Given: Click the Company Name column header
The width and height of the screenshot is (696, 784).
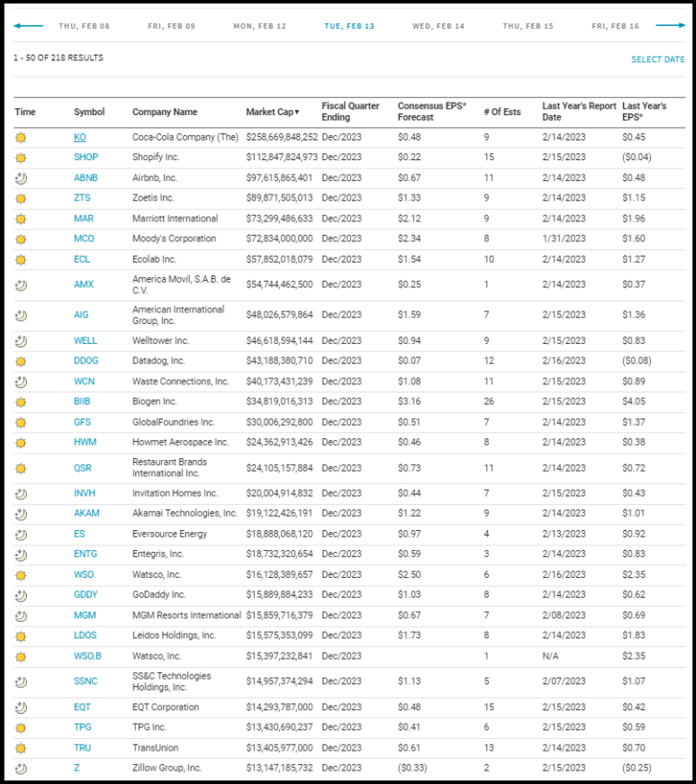Looking at the screenshot, I should (x=165, y=112).
